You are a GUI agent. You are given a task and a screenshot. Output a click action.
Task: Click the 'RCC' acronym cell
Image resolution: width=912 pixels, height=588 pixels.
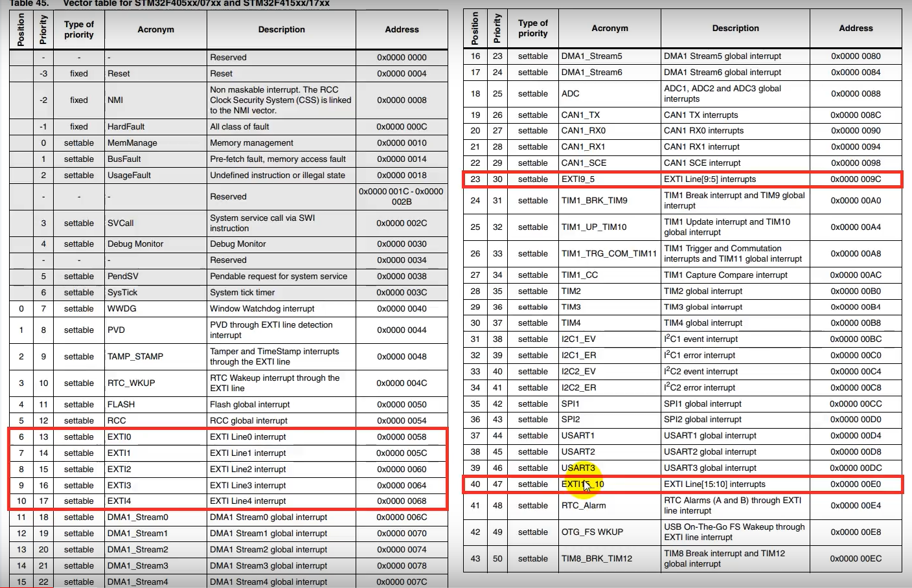pos(155,420)
